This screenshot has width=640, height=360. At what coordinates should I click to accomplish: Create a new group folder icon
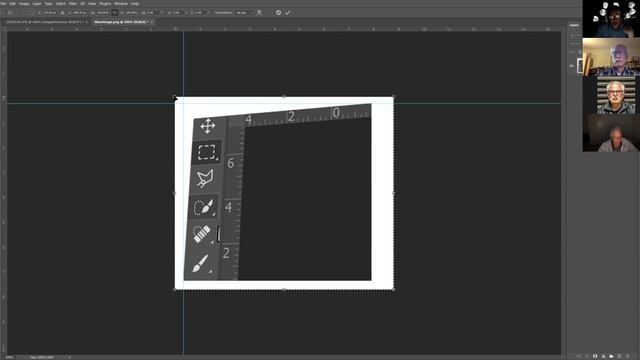611,356
